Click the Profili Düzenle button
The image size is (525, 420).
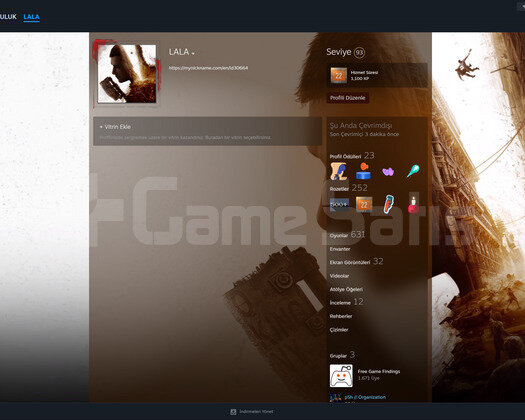(x=348, y=98)
